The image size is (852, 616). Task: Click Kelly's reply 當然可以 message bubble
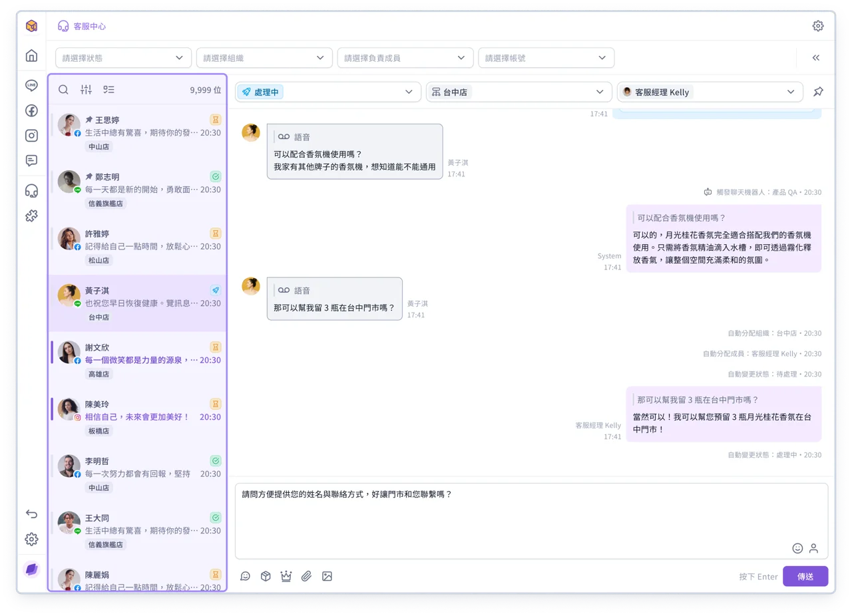[724, 414]
